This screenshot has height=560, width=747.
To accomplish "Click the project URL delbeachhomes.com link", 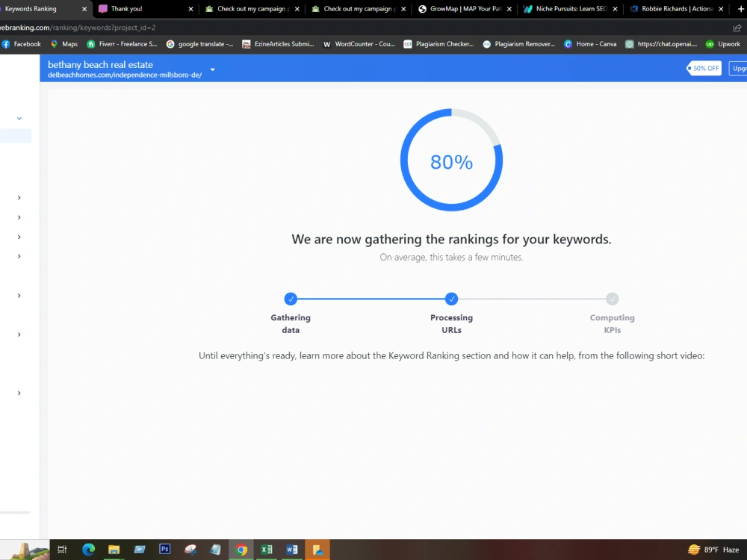I will click(x=125, y=75).
